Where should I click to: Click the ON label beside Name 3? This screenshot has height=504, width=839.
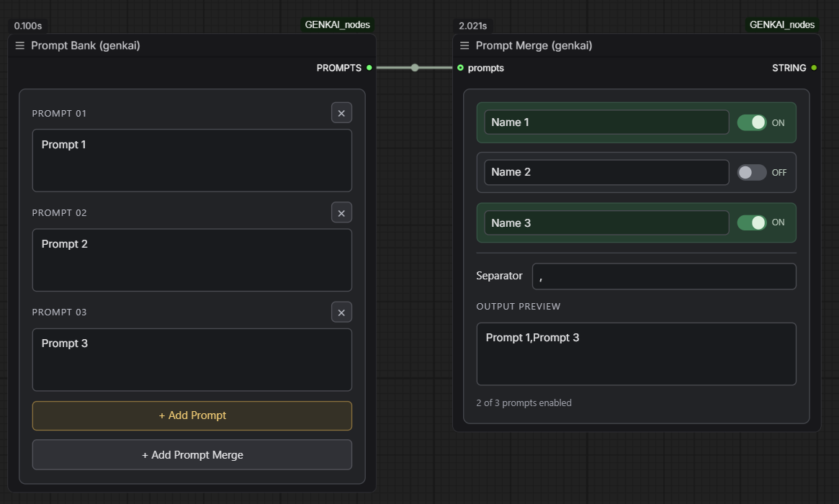[778, 222]
